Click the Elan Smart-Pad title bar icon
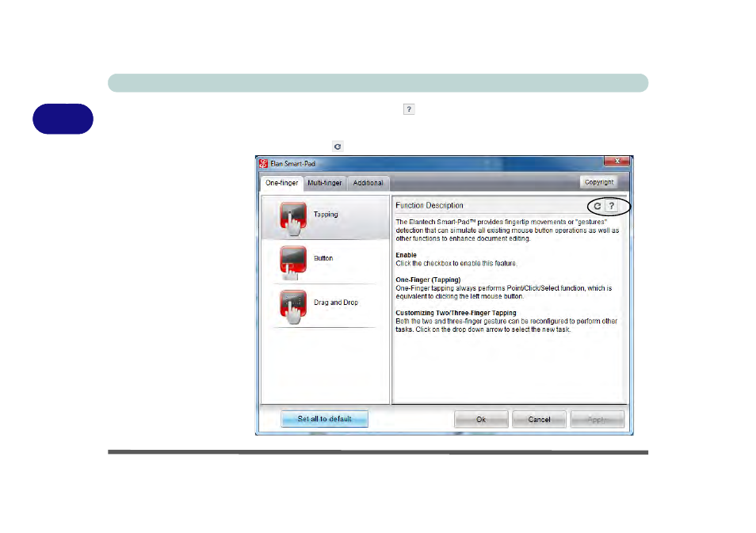Screen dimensions: 756x533 (264, 161)
